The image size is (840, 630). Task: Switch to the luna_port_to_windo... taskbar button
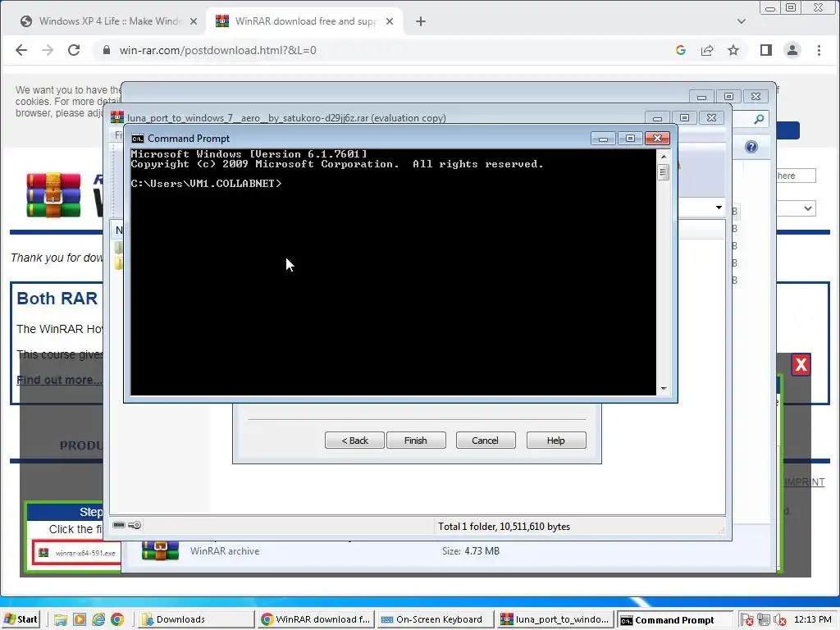pos(555,620)
